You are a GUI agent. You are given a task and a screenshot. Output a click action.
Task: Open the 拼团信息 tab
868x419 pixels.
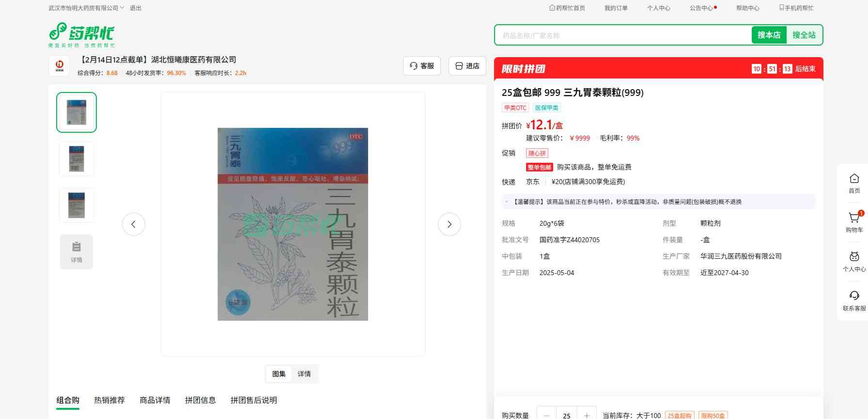tap(200, 400)
